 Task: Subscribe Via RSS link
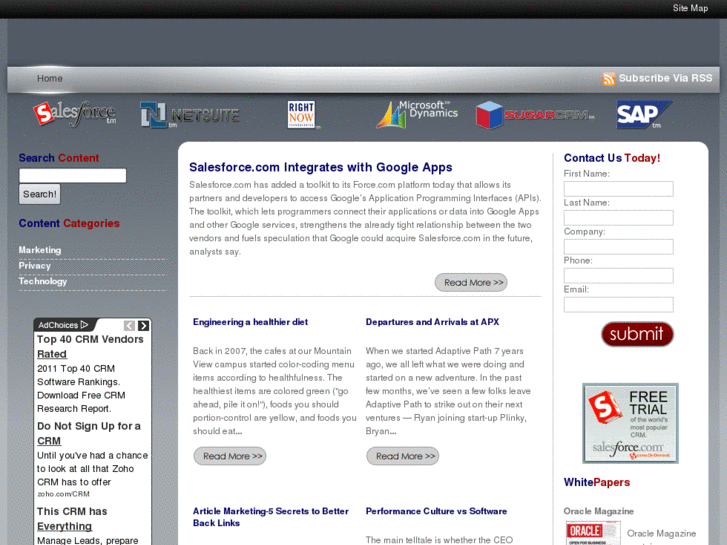point(665,78)
